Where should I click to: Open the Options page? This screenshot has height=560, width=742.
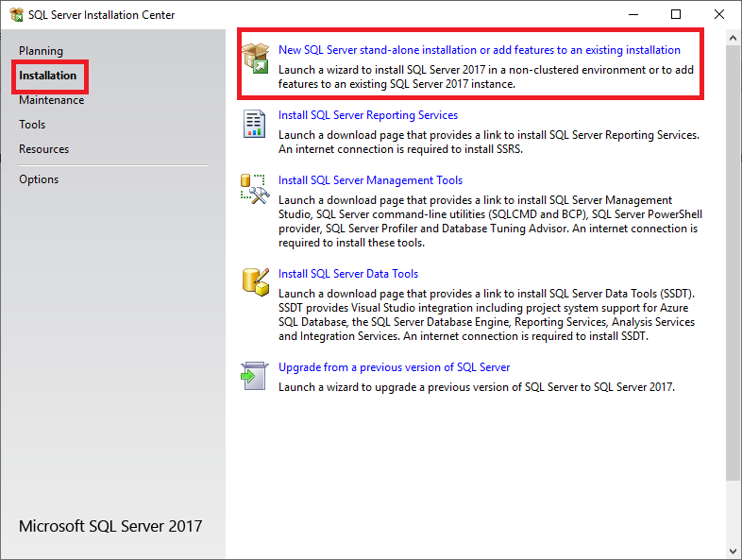tap(39, 179)
